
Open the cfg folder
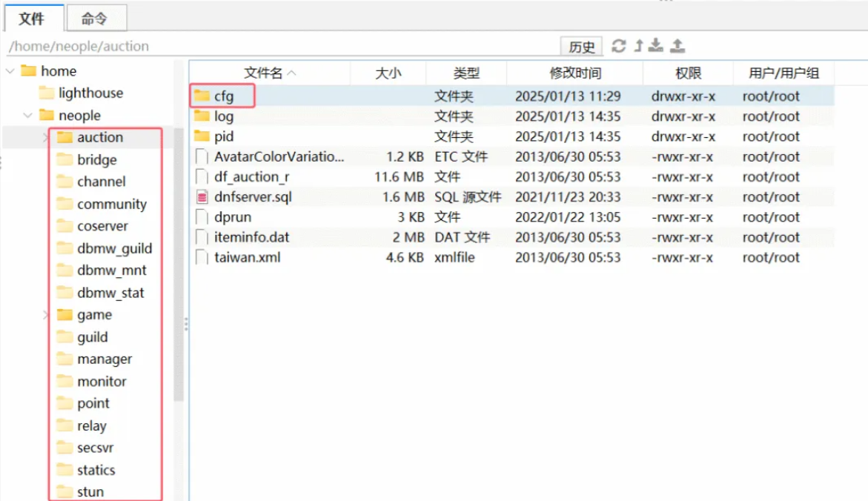223,96
